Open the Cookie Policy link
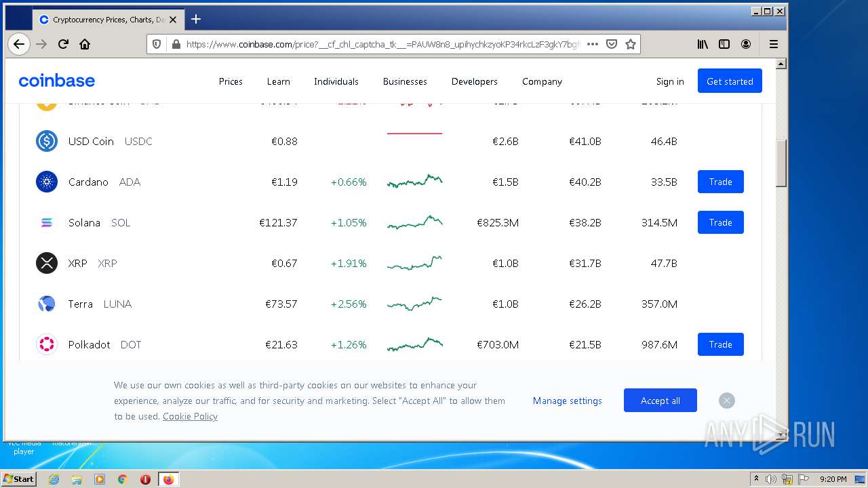 click(x=190, y=416)
